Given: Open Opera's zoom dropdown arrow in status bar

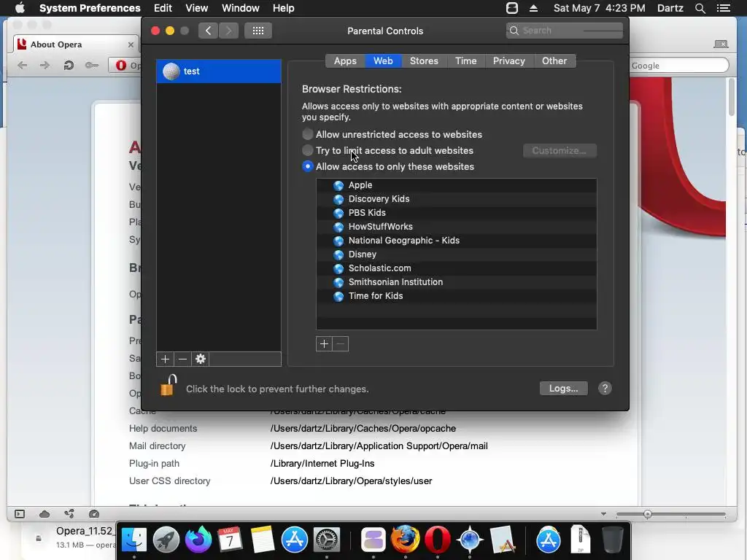Looking at the screenshot, I should pos(603,514).
